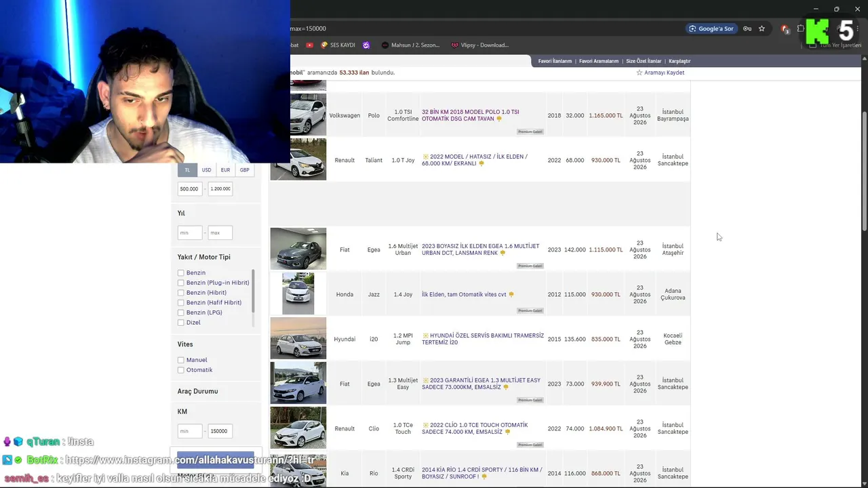The height and width of the screenshot is (488, 868).
Task: Open the Honda Jazz car thumbnail
Action: (298, 293)
